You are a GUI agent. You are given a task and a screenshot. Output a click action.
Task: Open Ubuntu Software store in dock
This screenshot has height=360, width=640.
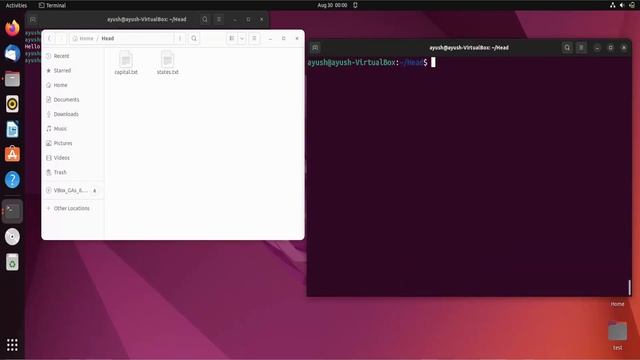pos(12,154)
